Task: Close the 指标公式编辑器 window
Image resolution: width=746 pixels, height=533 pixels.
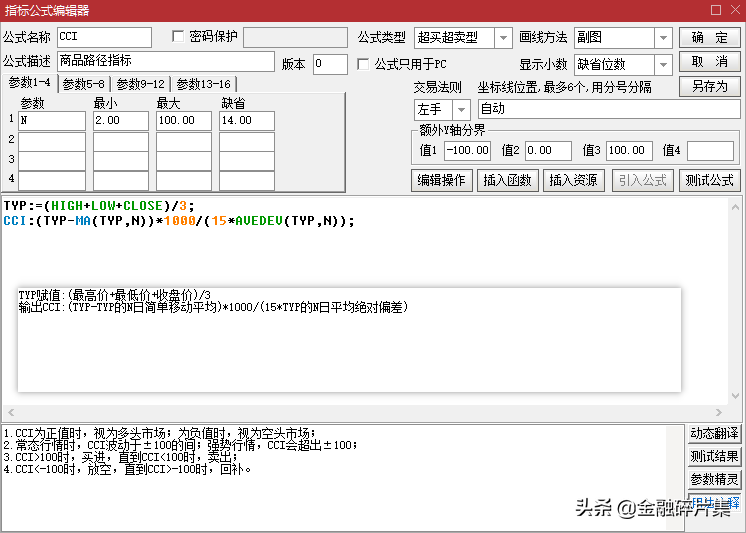Action: [x=733, y=10]
